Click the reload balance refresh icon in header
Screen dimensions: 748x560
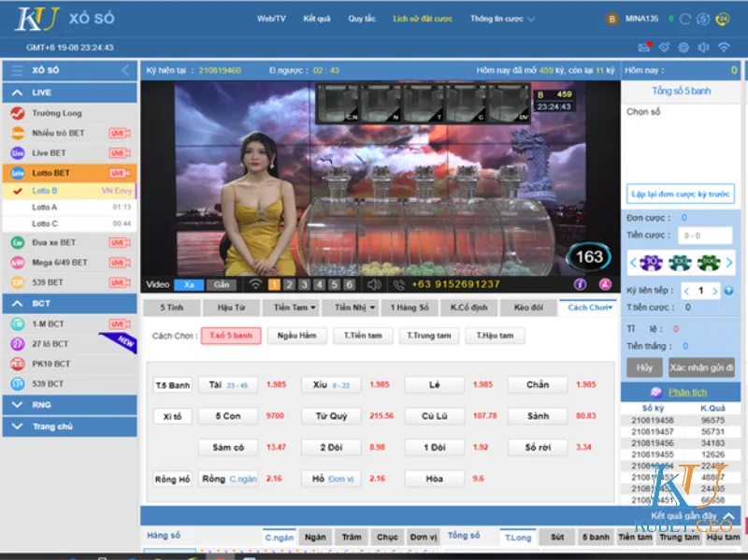(685, 19)
